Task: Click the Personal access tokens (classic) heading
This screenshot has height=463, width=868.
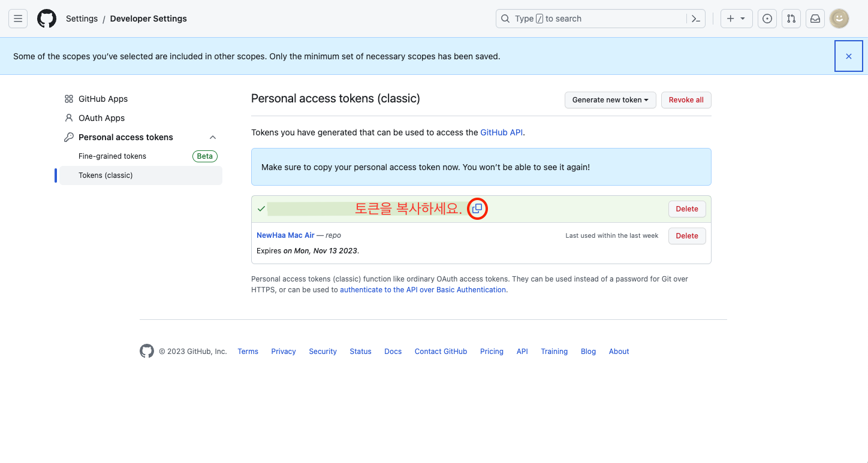Action: (336, 99)
